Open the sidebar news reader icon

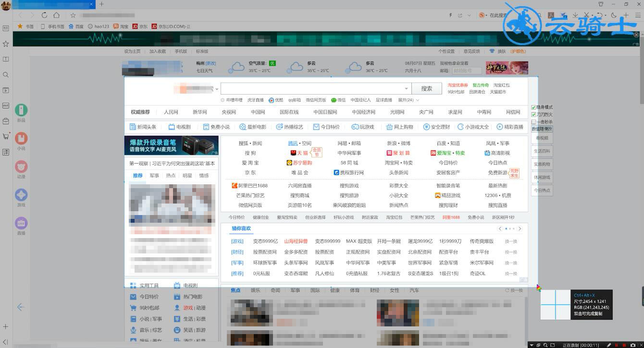pos(6,28)
